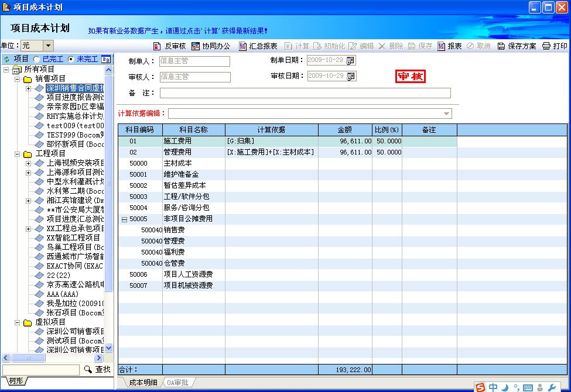Click the 打印 print icon
The image size is (571, 392).
pyautogui.click(x=546, y=46)
